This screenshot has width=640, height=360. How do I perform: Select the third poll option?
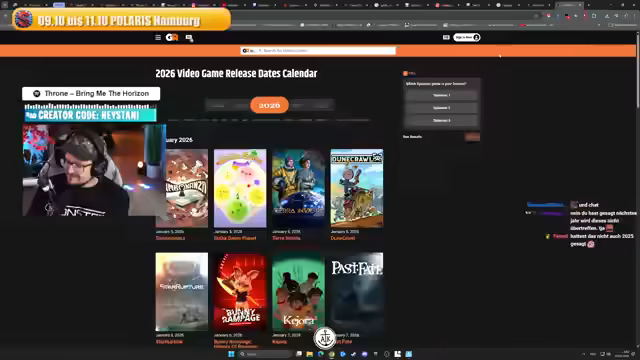[x=442, y=120]
